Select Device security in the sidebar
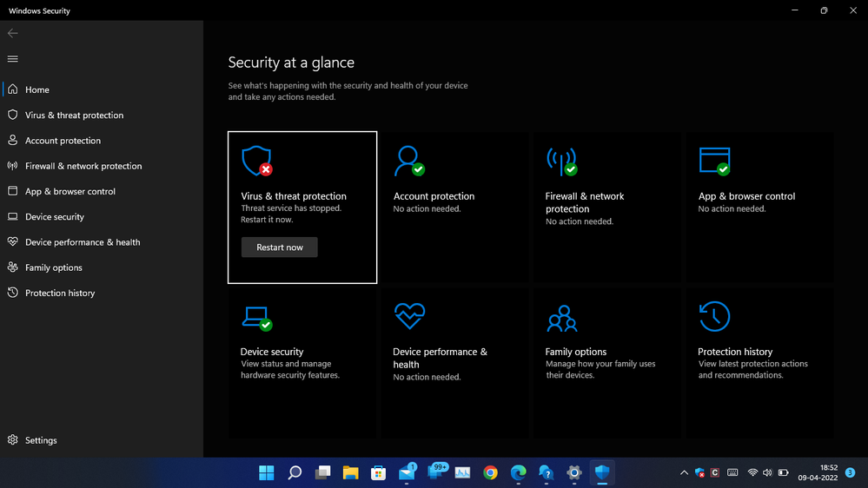The width and height of the screenshot is (868, 488). [x=102, y=217]
